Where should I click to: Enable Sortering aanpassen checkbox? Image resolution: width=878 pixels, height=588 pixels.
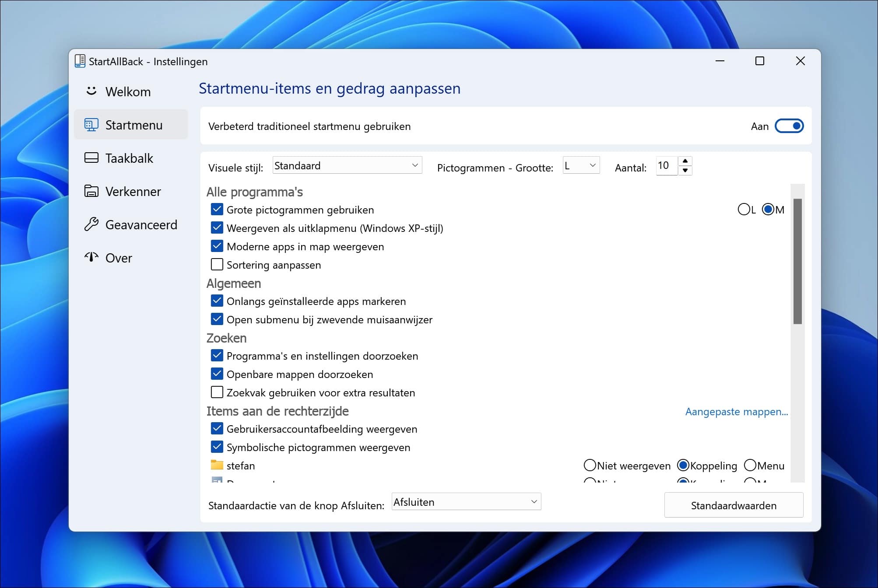[217, 264]
